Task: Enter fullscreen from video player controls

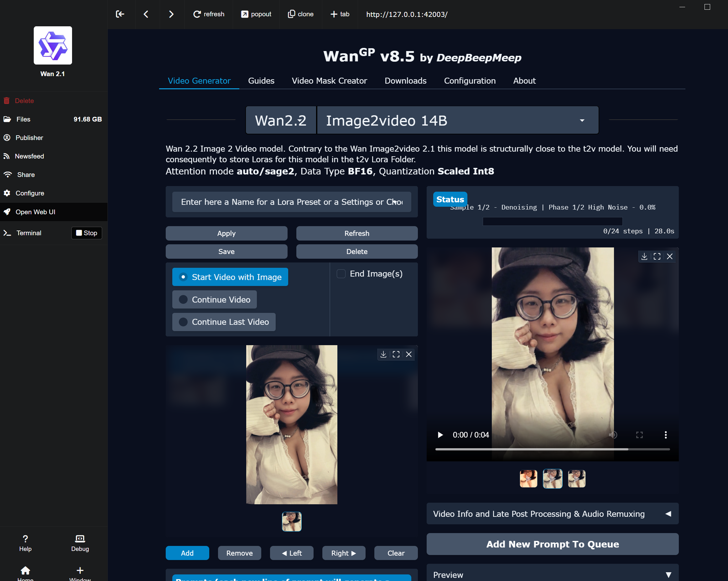Action: 639,435
